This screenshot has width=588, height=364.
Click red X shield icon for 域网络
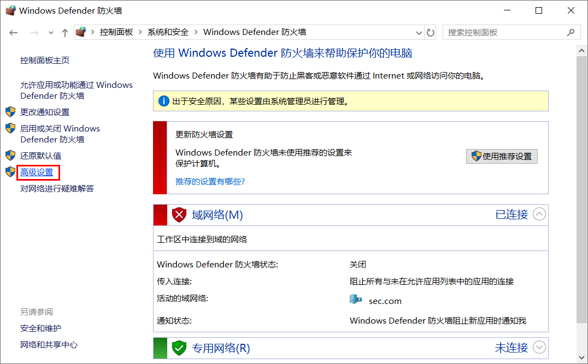point(179,215)
